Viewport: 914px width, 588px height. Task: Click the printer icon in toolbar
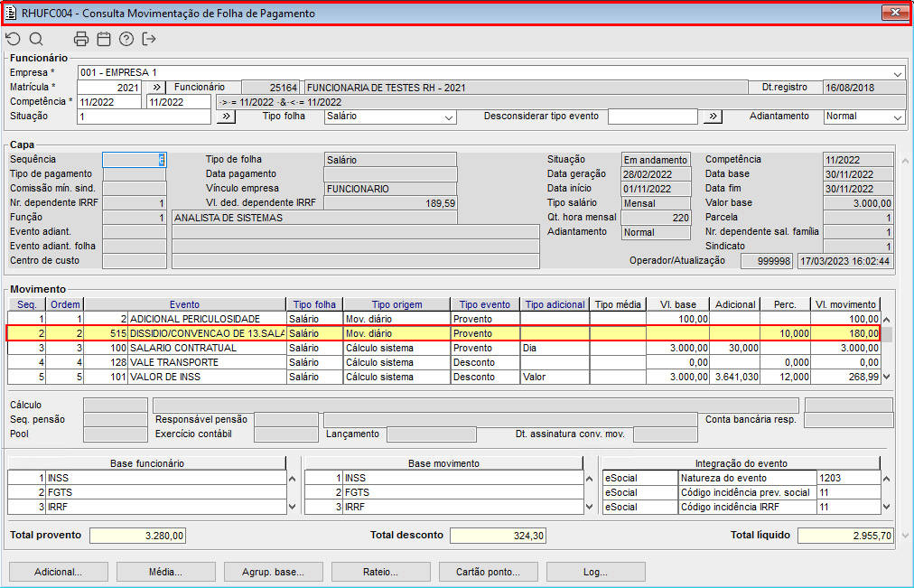[x=81, y=39]
